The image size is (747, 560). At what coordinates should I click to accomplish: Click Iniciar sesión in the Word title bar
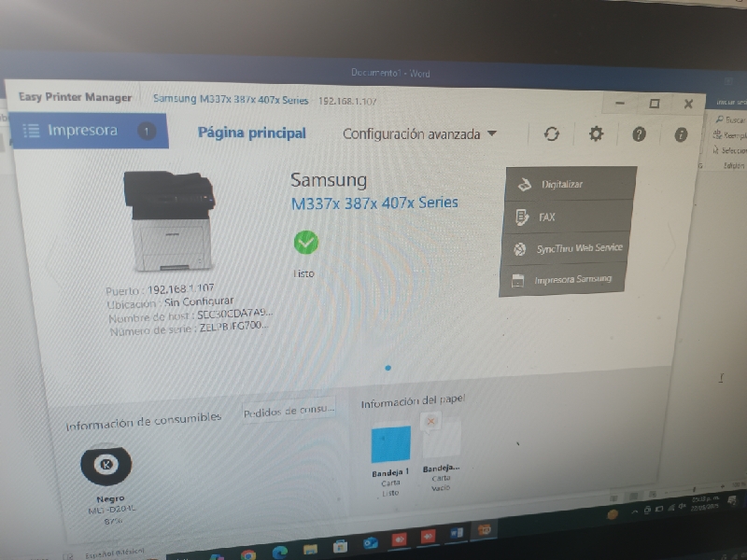[731, 103]
